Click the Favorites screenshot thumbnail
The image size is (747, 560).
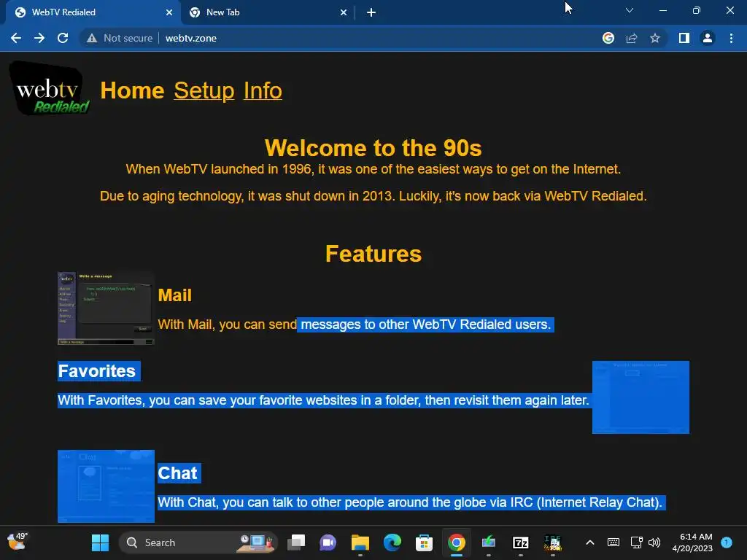click(640, 397)
